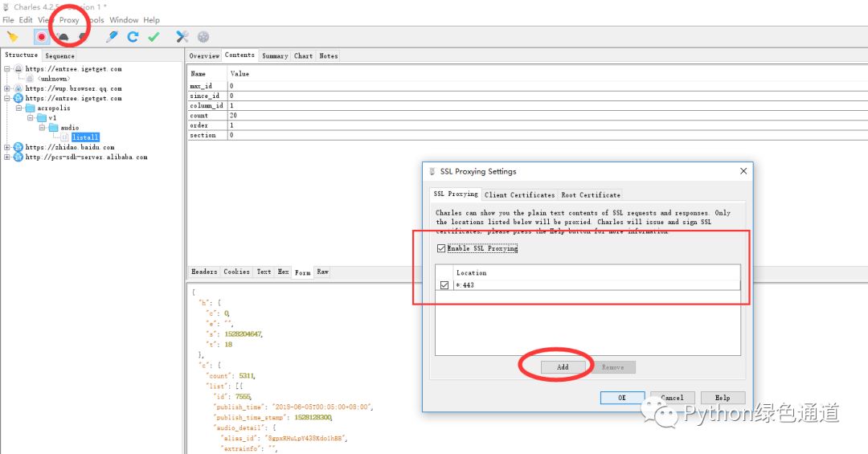
Task: Click the Add button in SSL dialog
Action: point(563,367)
